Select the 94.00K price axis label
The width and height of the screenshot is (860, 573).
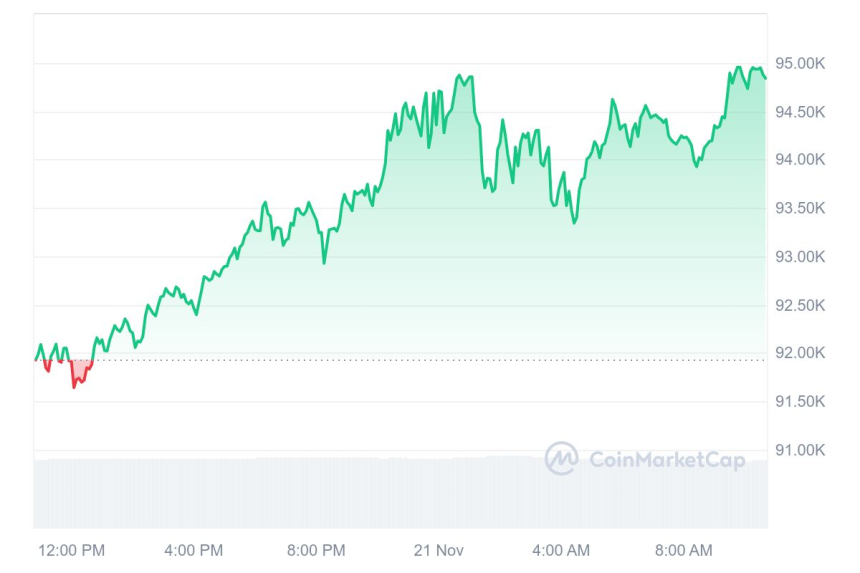tap(801, 160)
